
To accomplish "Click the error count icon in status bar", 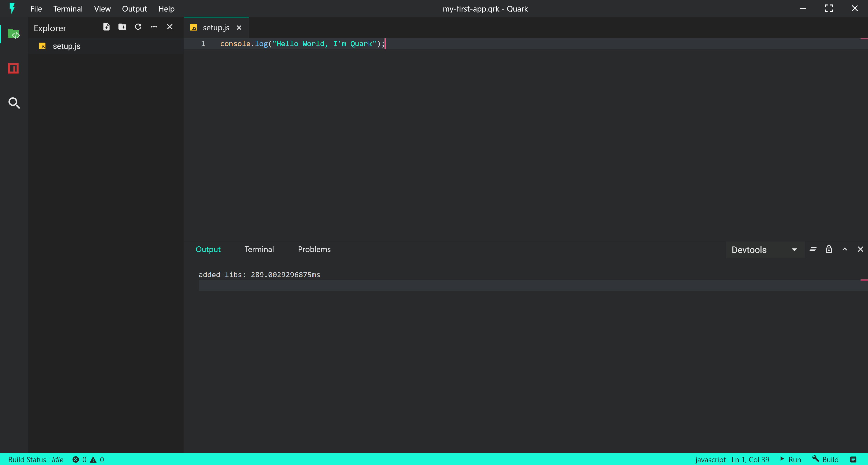I will [76, 460].
